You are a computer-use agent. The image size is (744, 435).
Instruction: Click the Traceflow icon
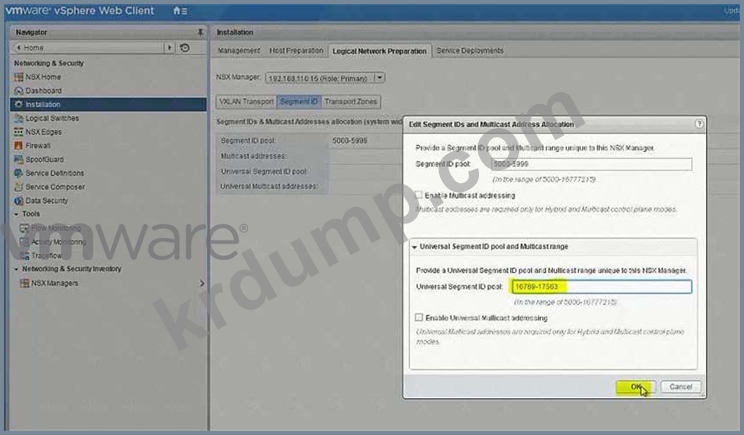pyautogui.click(x=24, y=256)
